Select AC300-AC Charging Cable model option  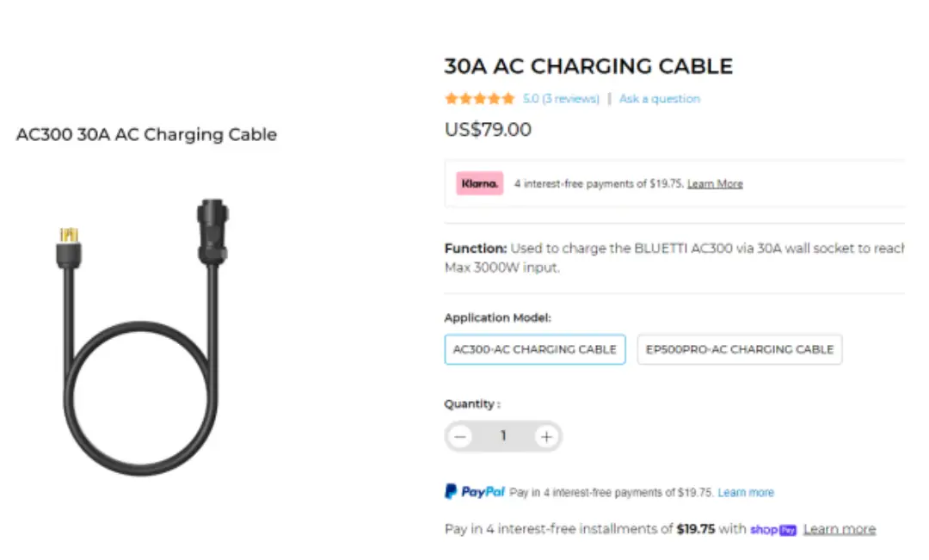pyautogui.click(x=534, y=349)
